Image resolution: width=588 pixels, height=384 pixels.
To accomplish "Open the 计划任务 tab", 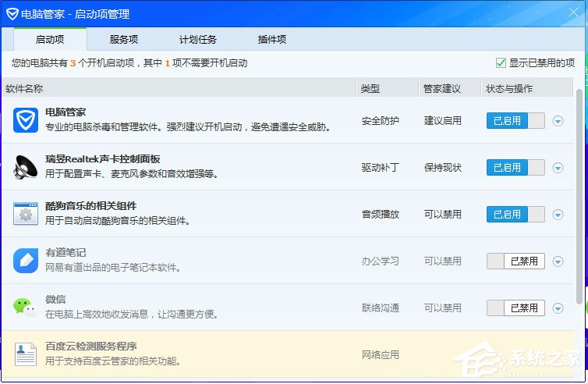I will 197,39.
